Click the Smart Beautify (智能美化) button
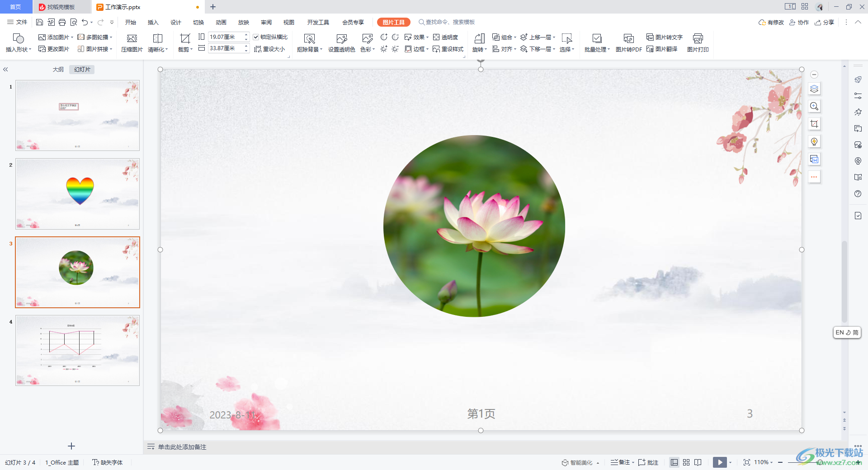Viewport: 868px width, 470px height. click(x=577, y=462)
